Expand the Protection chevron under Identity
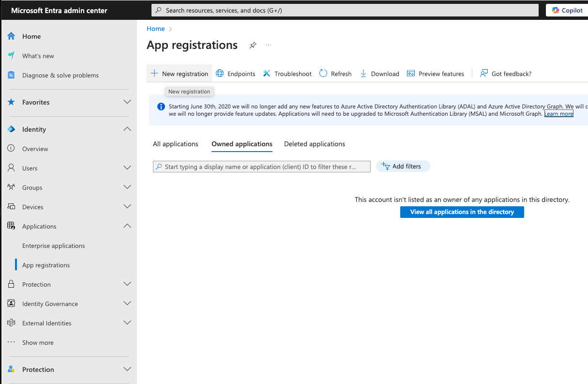The image size is (588, 384). [x=127, y=284]
